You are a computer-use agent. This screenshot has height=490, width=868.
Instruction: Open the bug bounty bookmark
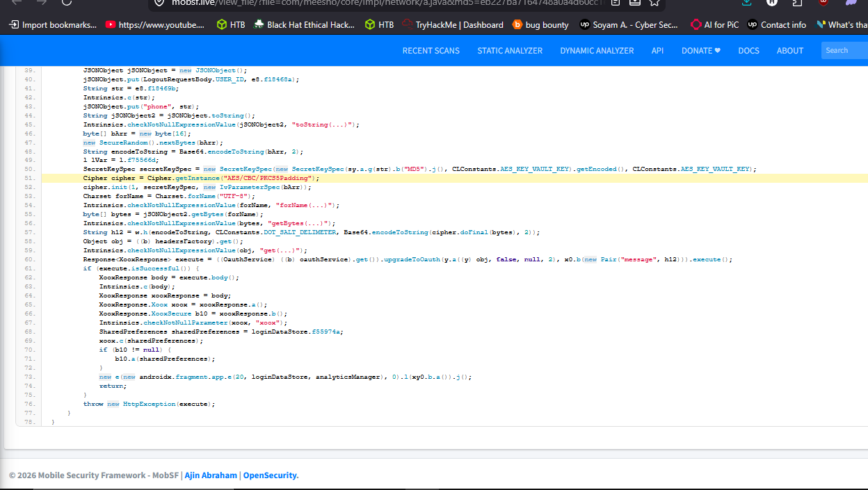pyautogui.click(x=540, y=25)
